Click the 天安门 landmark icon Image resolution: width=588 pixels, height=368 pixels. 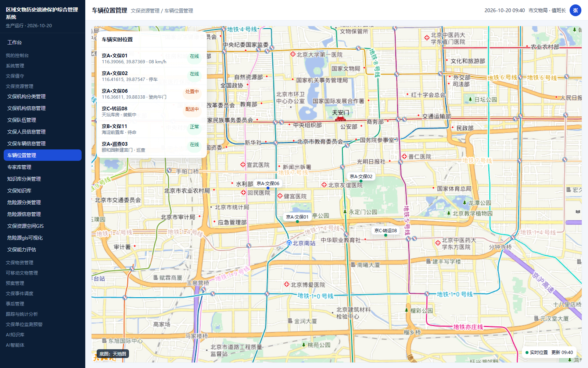pyautogui.click(x=340, y=118)
